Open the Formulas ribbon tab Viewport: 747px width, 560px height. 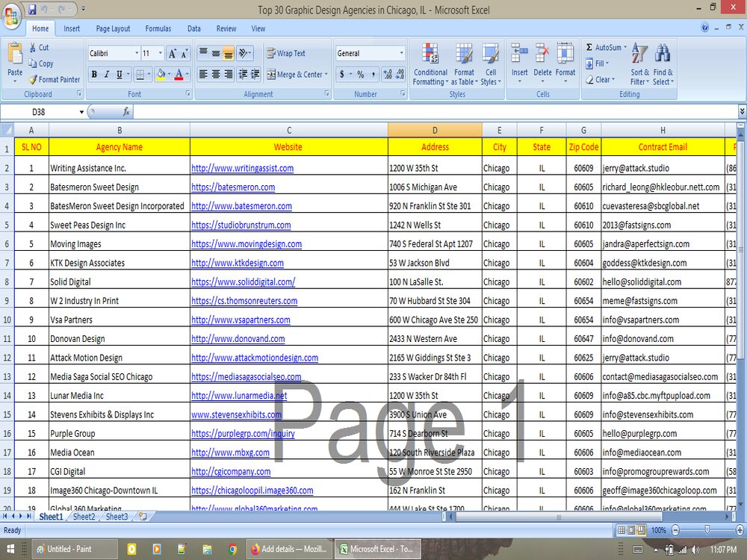point(158,28)
